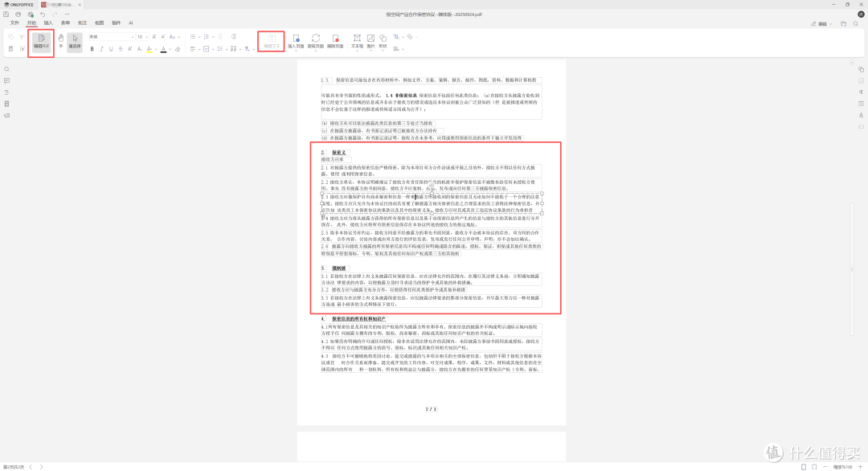Switch to the Forms (表单) tab
The image size is (868, 471).
pos(65,23)
